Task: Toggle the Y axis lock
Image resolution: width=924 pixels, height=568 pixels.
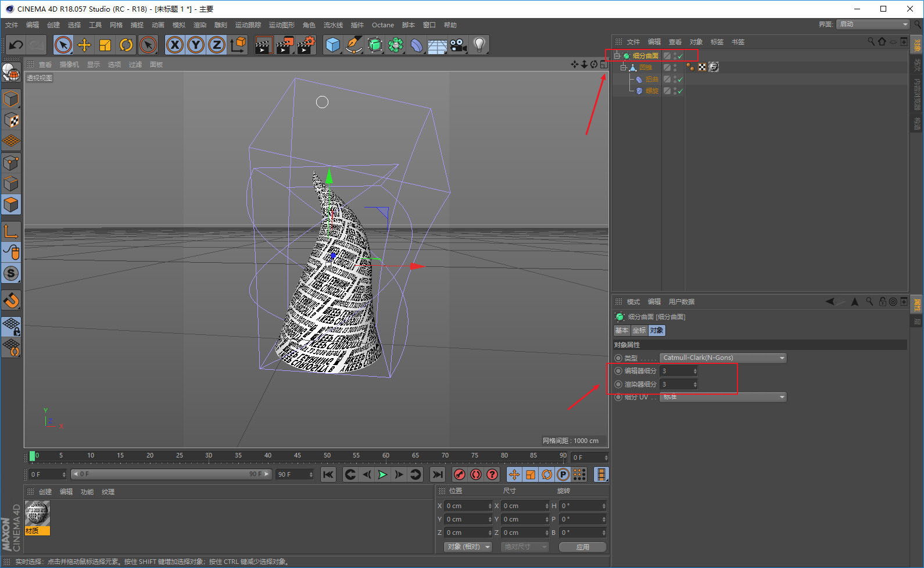Action: pos(196,45)
